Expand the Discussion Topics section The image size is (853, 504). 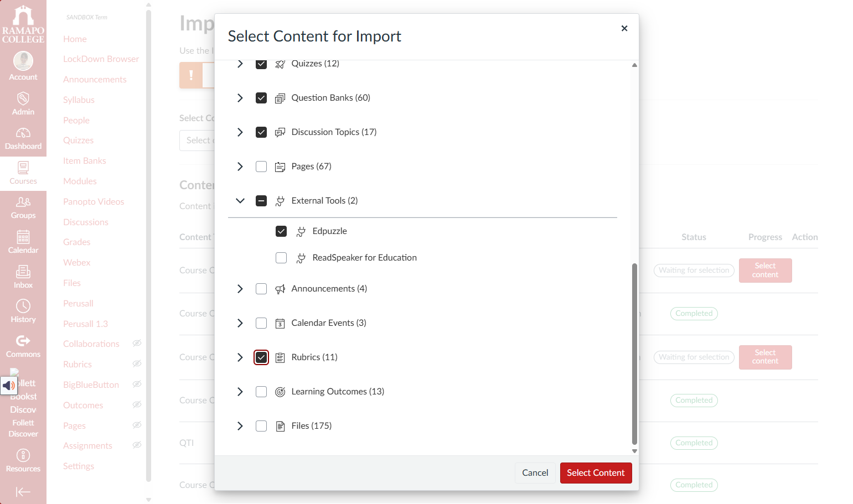(x=240, y=132)
